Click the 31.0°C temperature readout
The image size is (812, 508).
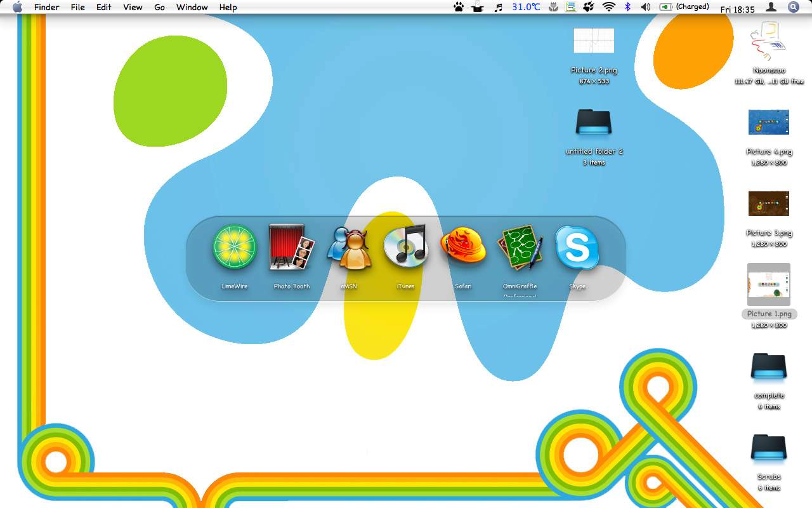coord(527,7)
